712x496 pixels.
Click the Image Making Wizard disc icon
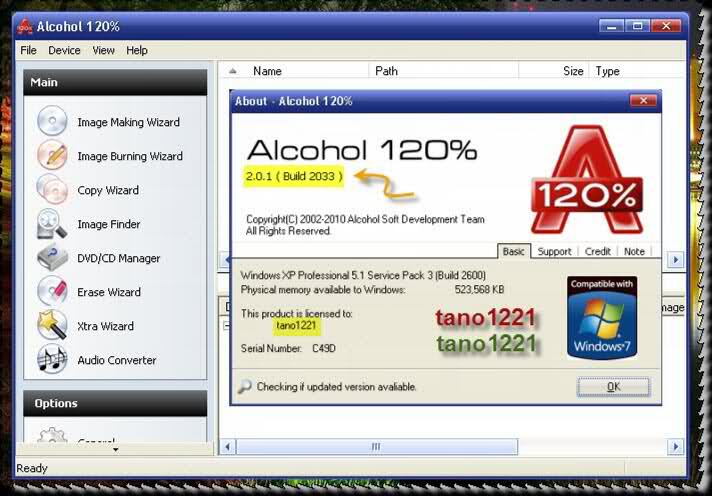(52, 121)
